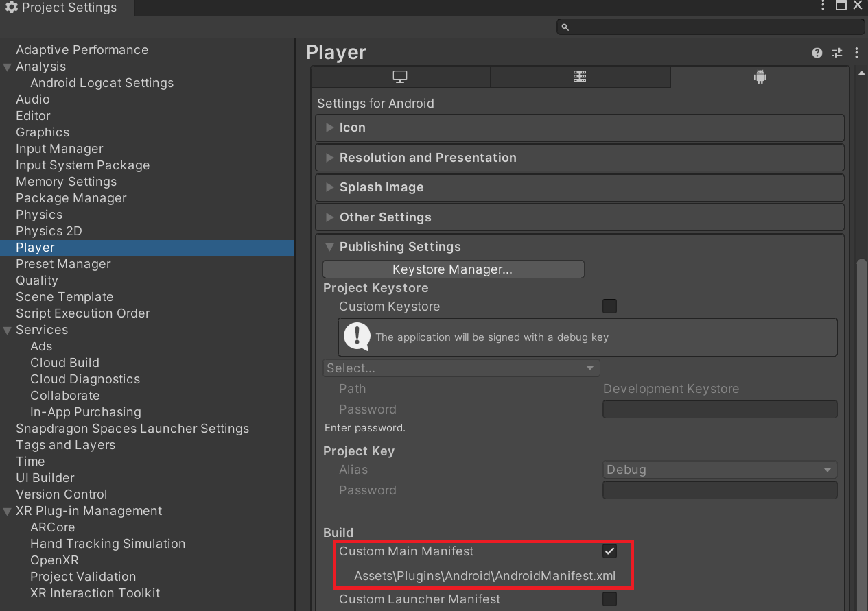Select the Physics 2D category
This screenshot has width=868, height=611.
(x=49, y=231)
